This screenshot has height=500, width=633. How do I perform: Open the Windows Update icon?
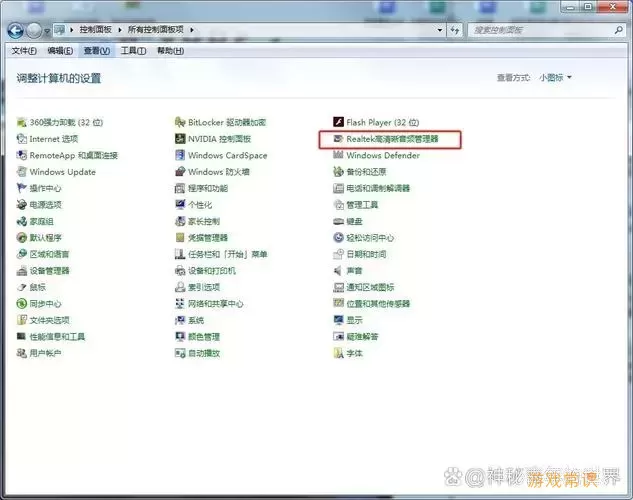point(21,172)
